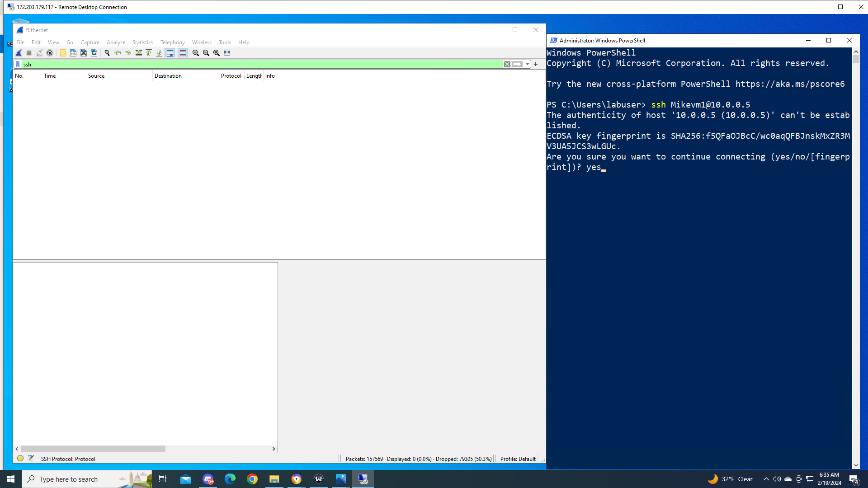Click the find packet magnifier icon
This screenshot has width=868, height=488.
[x=107, y=53]
